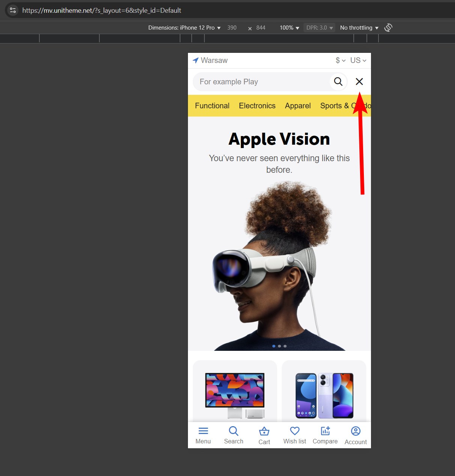Open the DPR 3.0 dropdown
Viewport: 455px width, 476px height.
[x=320, y=28]
